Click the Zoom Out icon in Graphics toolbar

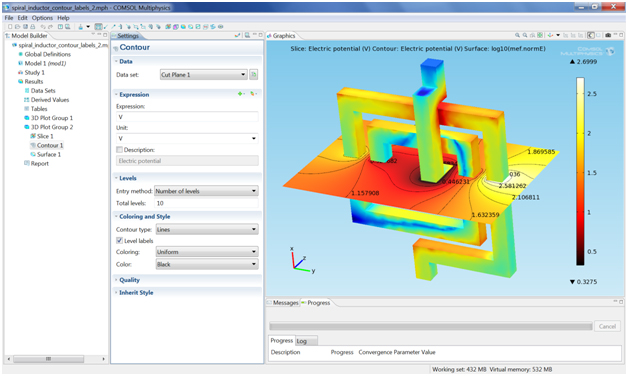(x=525, y=35)
